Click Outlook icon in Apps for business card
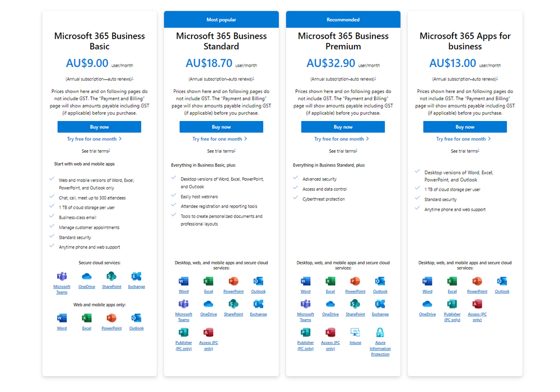 (x=502, y=281)
